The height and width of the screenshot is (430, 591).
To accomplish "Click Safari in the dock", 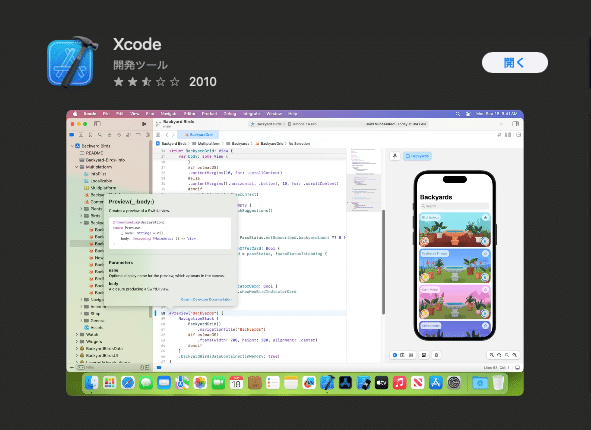I will pyautogui.click(x=128, y=383).
